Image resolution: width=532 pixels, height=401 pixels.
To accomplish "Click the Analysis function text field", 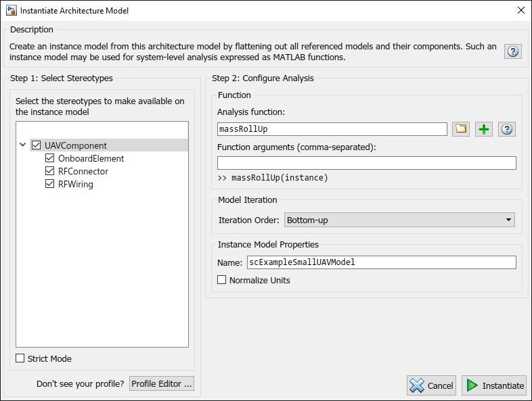I will point(332,129).
